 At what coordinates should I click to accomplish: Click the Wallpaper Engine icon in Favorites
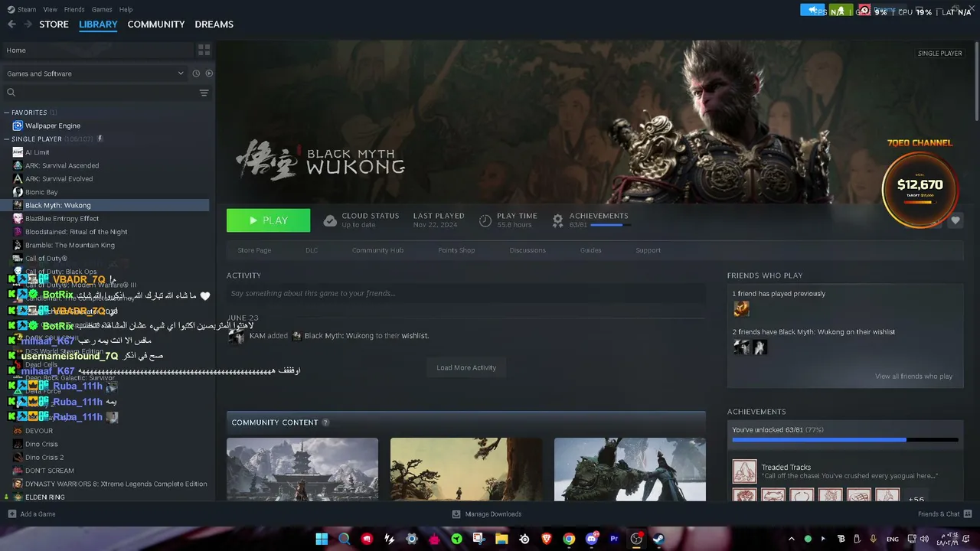[18, 126]
